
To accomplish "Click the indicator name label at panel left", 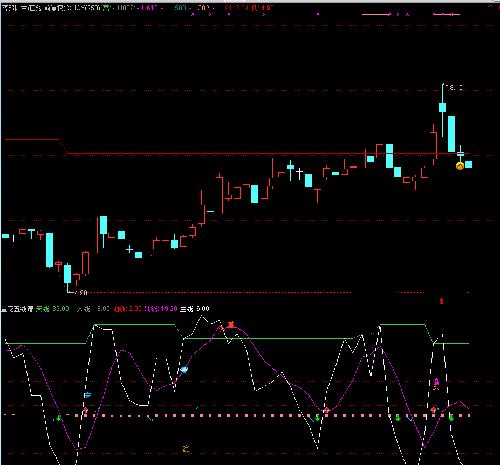I will pyautogui.click(x=17, y=309).
